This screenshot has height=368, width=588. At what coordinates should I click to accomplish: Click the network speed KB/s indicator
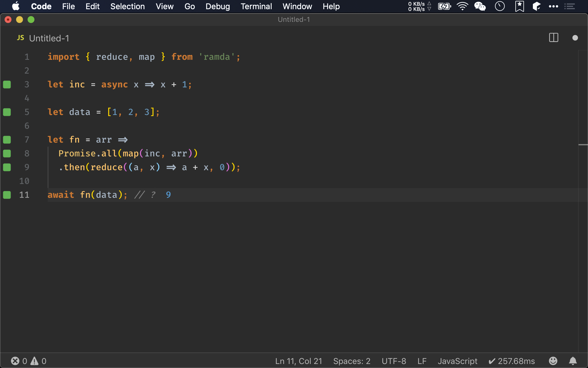point(419,6)
